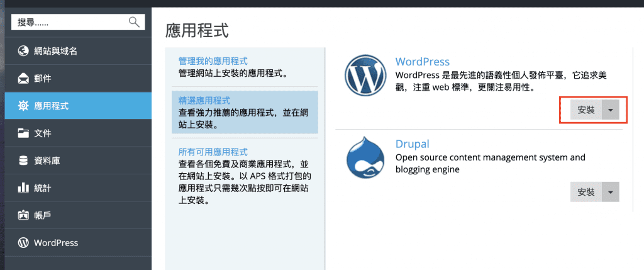Screen dimensions: 644x270
Task: Open WordPress sidebar item
Action: 78,242
